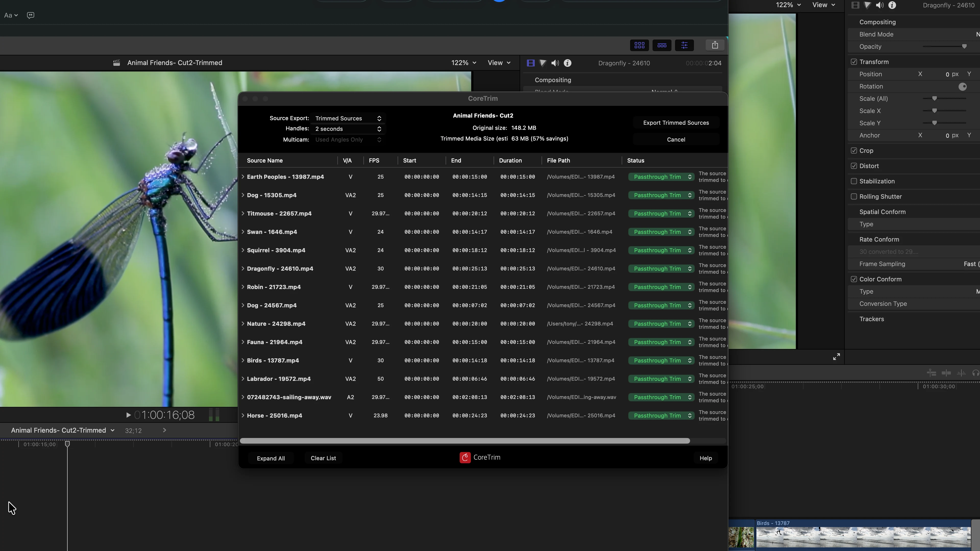
Task: Click Export Trimmed Sources button
Action: click(676, 122)
